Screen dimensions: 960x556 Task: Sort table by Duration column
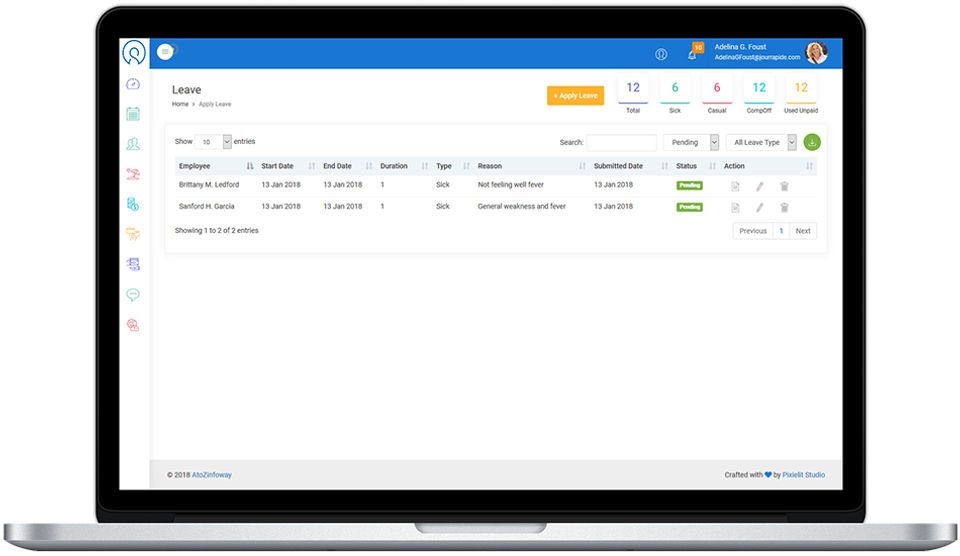pos(403,166)
